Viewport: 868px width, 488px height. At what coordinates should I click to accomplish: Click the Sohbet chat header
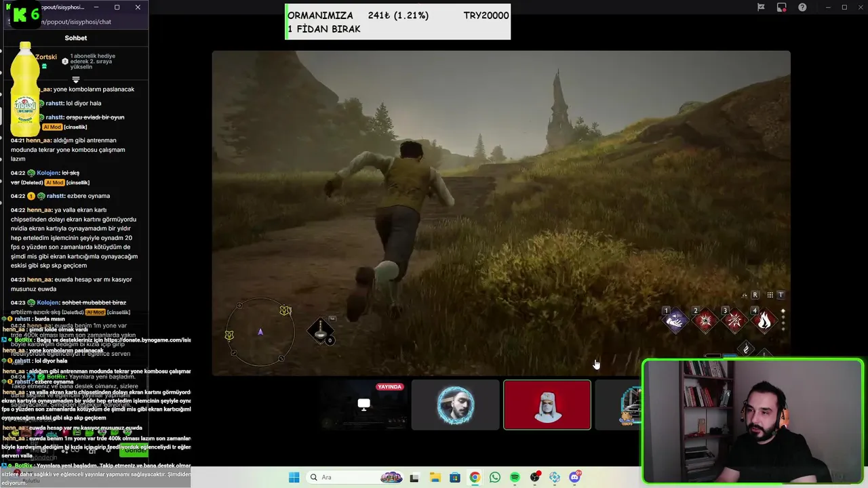click(x=76, y=38)
